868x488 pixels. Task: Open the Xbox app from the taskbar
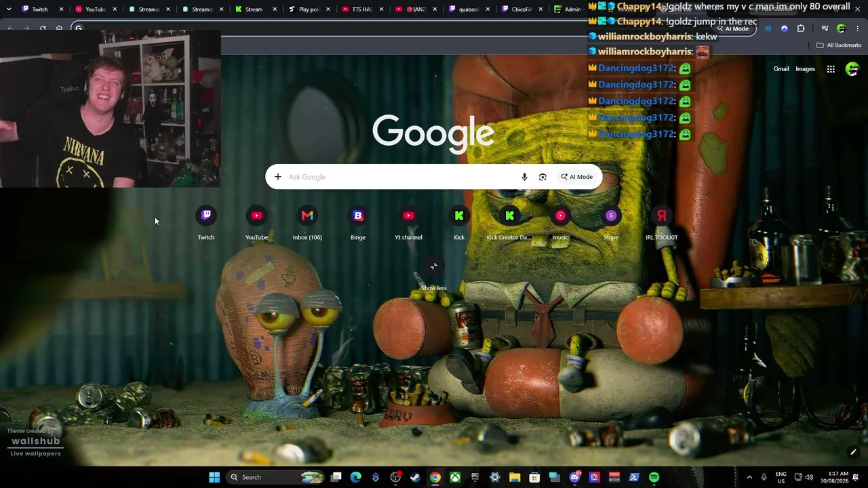455,477
